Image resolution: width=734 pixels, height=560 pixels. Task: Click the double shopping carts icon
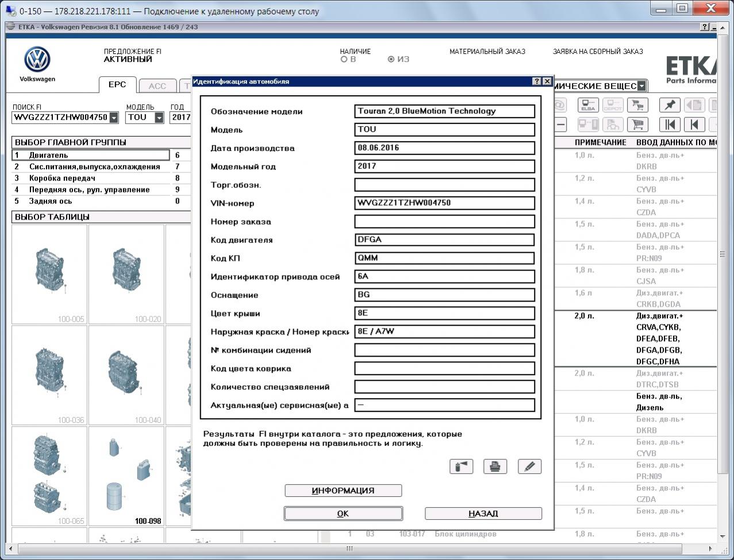click(x=637, y=105)
